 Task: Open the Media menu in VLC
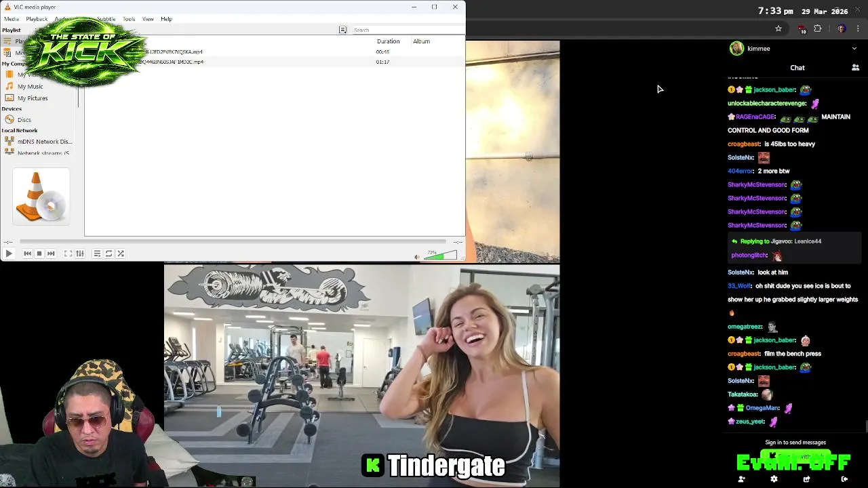click(12, 19)
